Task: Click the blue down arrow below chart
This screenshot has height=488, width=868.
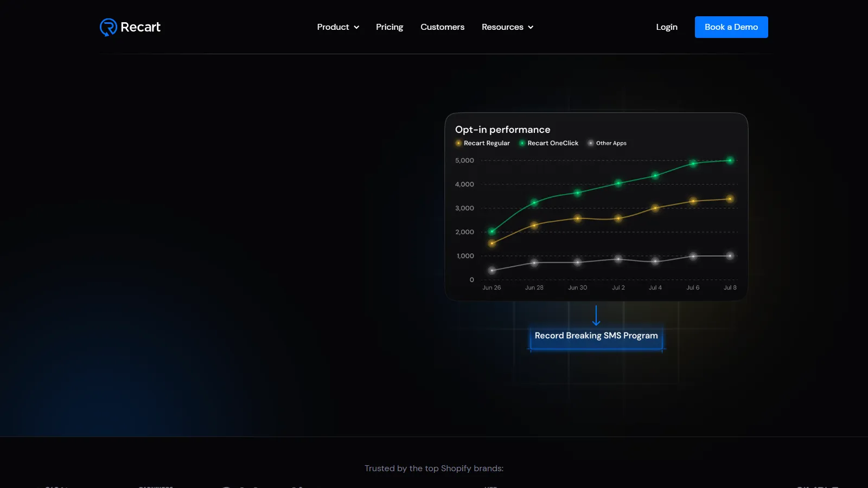Action: point(596,316)
